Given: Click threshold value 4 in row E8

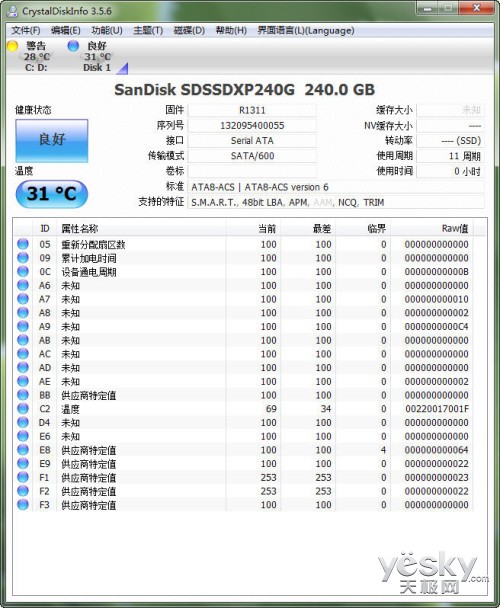Looking at the screenshot, I should point(383,450).
